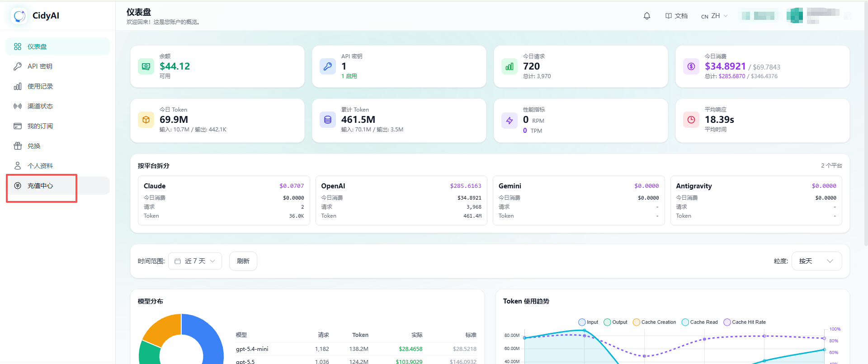868x364 pixels.
Task: Click the 总计: 3,970 text under requests
Action: (537, 76)
